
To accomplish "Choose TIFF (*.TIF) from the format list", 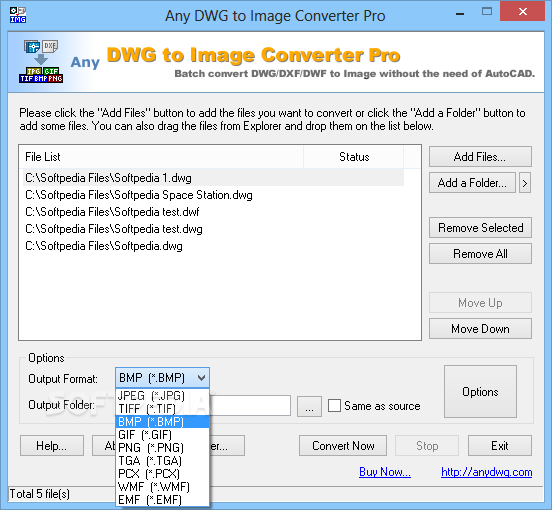I will [162, 409].
